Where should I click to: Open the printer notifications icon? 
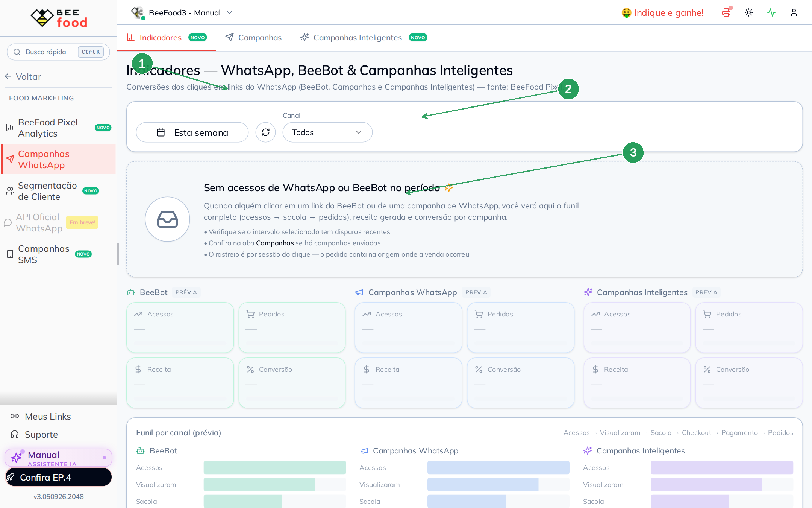point(726,13)
